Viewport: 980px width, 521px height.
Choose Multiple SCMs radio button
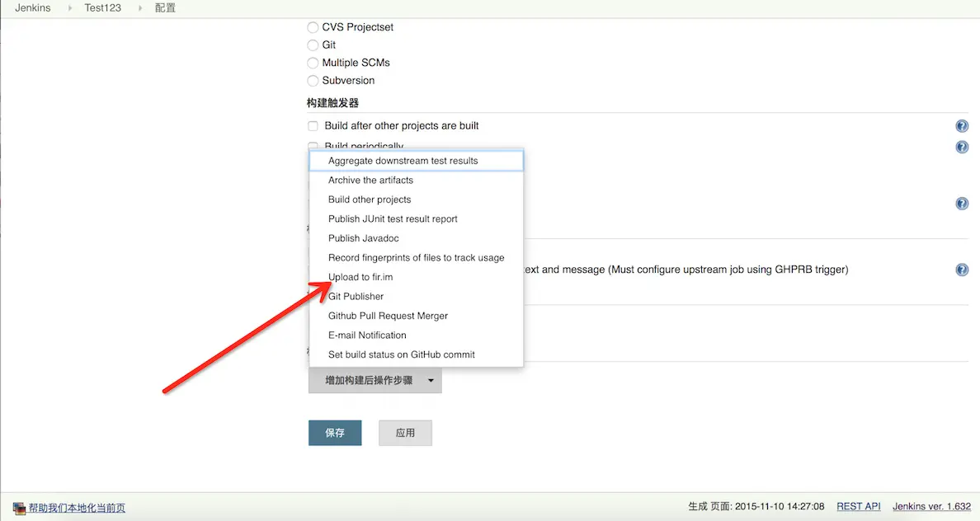point(313,63)
